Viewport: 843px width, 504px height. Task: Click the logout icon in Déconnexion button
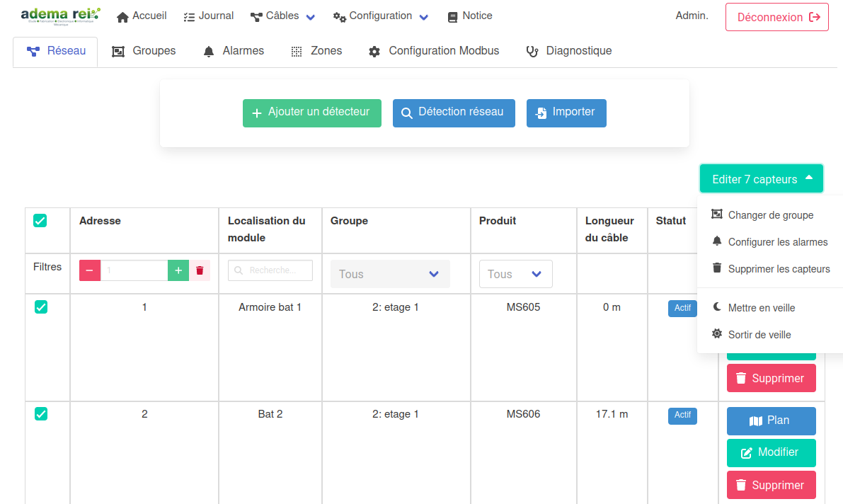tap(813, 17)
